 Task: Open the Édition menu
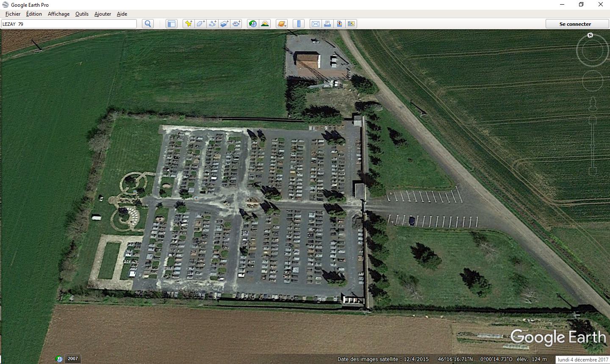click(x=34, y=14)
